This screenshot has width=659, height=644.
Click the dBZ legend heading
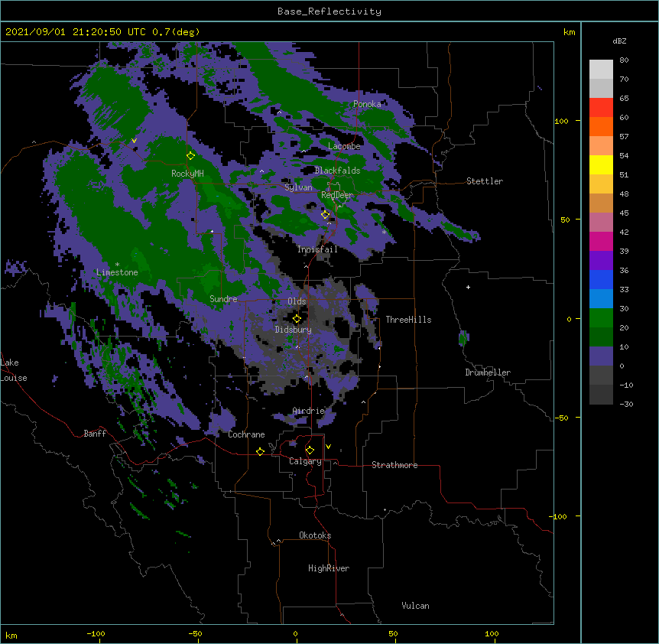point(619,41)
